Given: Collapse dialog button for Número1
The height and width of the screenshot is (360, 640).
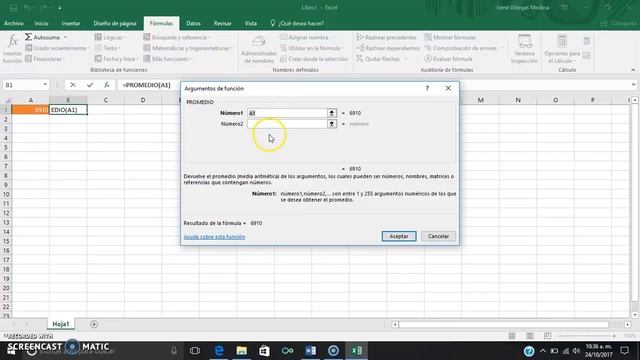Looking at the screenshot, I should (332, 113).
